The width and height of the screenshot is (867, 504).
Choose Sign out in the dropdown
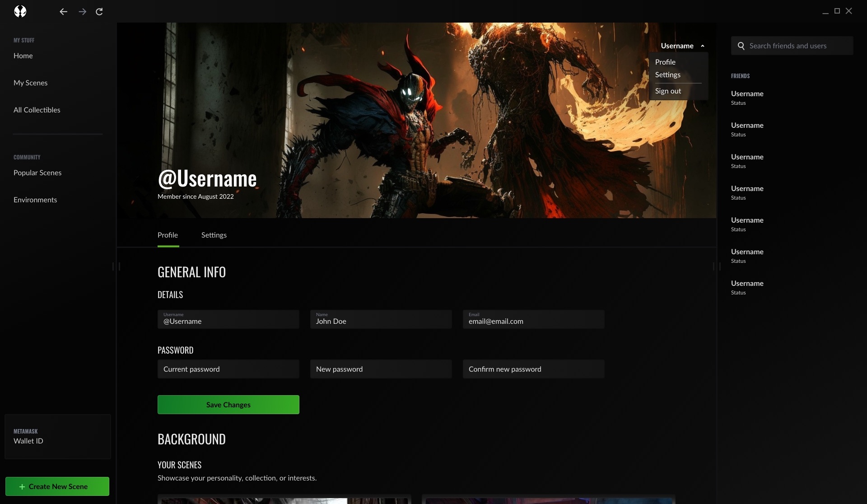click(x=668, y=91)
